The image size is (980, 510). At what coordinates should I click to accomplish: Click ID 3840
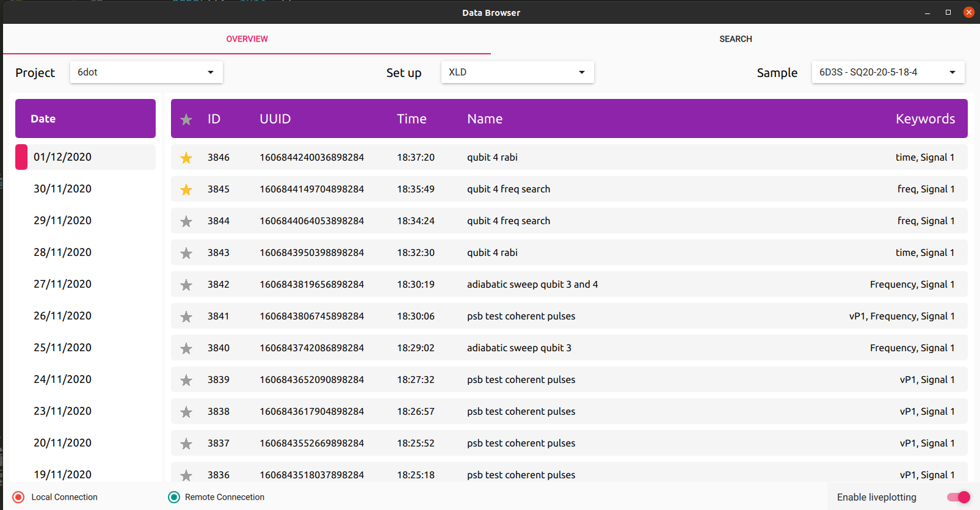(x=219, y=348)
